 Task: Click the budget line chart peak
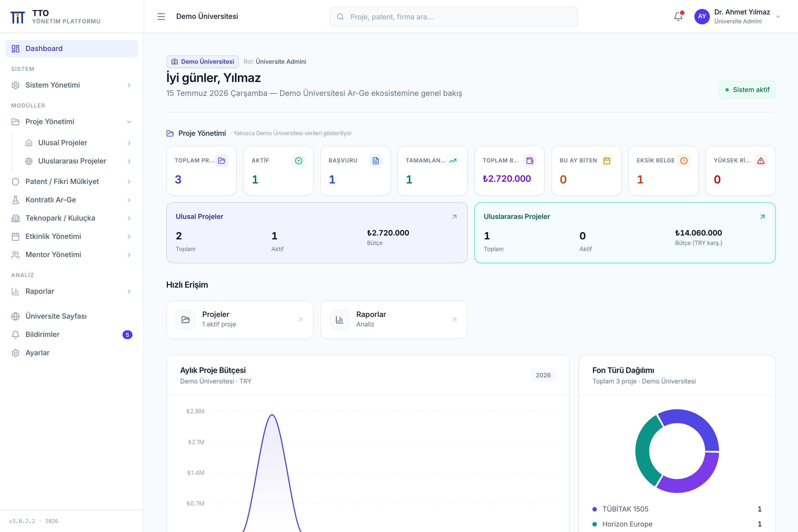pyautogui.click(x=272, y=415)
